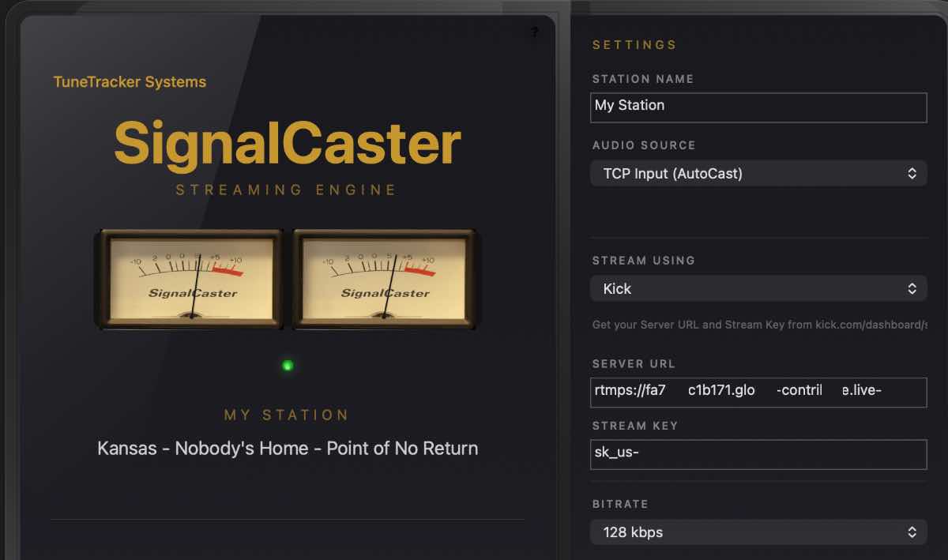Select a different audio source option
Viewport: 948px width, 560px height.
pyautogui.click(x=758, y=173)
